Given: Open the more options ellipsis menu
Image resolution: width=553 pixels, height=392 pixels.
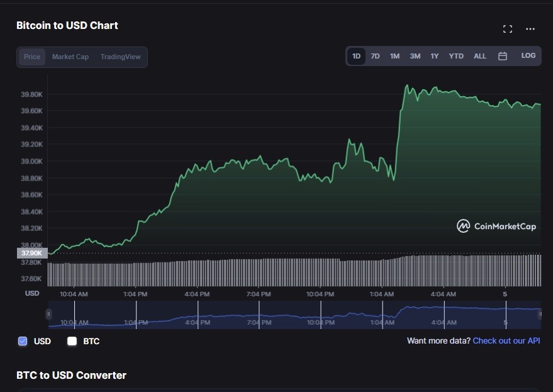Looking at the screenshot, I should coord(530,28).
